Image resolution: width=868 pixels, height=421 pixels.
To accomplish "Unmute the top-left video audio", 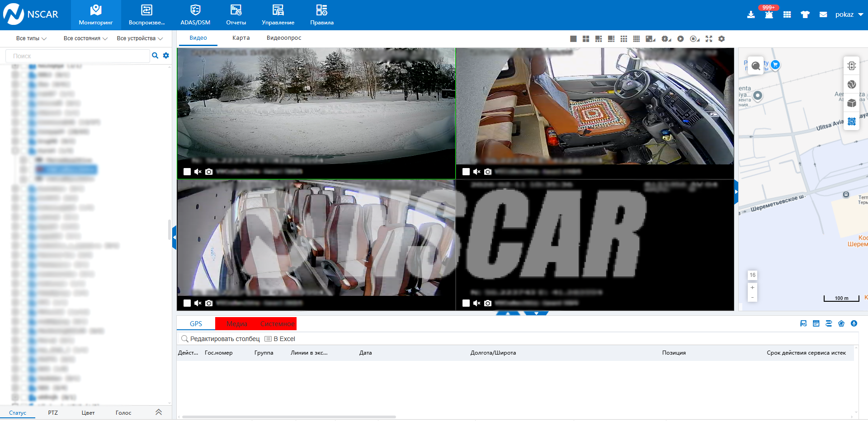I will point(198,172).
